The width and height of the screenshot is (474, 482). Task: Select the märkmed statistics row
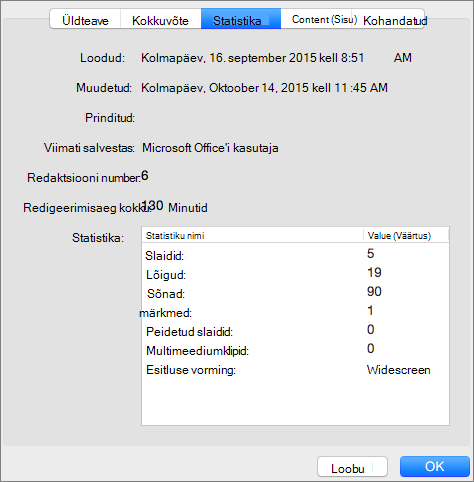pyautogui.click(x=295, y=312)
